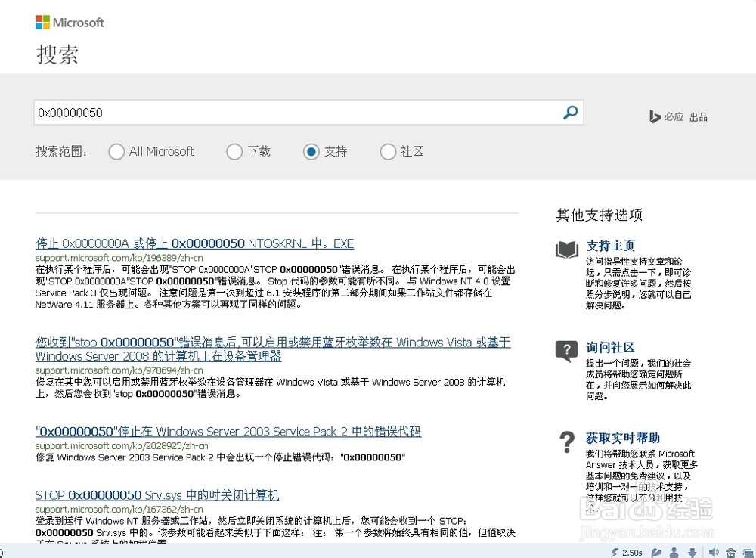Click the 其他支持选项 heading
The image size is (756, 558).
[x=600, y=215]
